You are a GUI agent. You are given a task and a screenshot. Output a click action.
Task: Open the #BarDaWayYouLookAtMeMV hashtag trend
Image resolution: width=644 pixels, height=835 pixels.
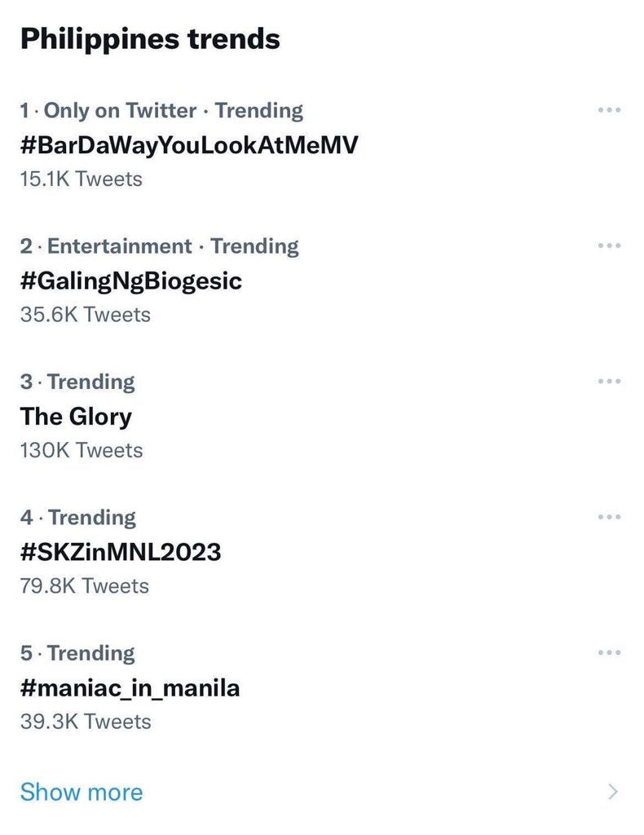tap(189, 145)
